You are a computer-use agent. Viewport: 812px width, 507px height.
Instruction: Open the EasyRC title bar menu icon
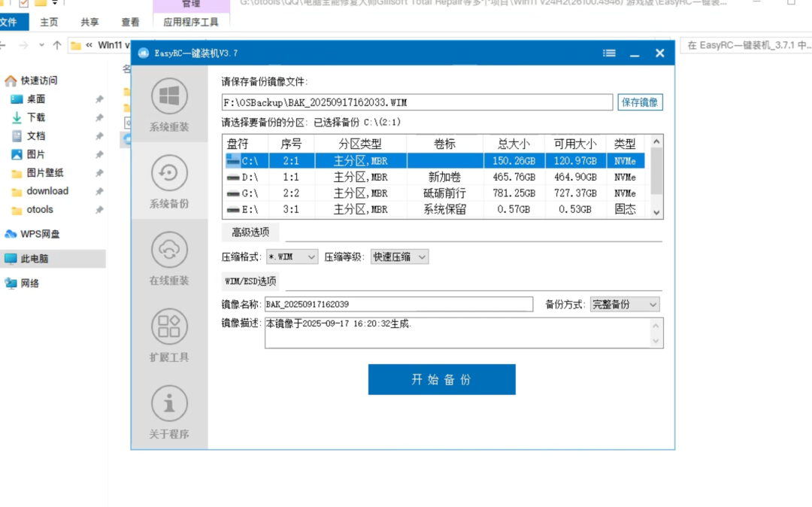click(610, 53)
